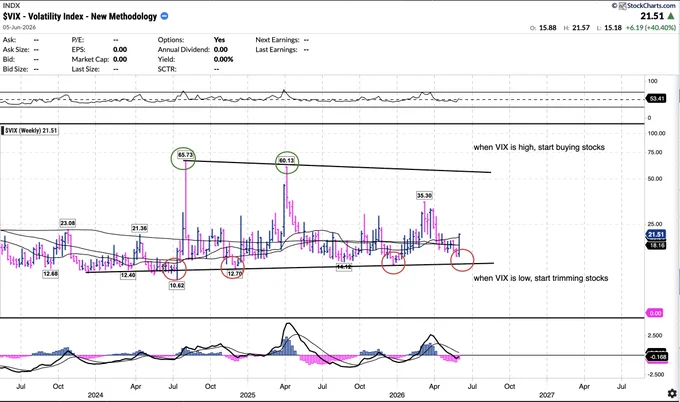Viewport: 680px width, 402px height.
Task: Click the 23.08 price label
Action: 68,223
